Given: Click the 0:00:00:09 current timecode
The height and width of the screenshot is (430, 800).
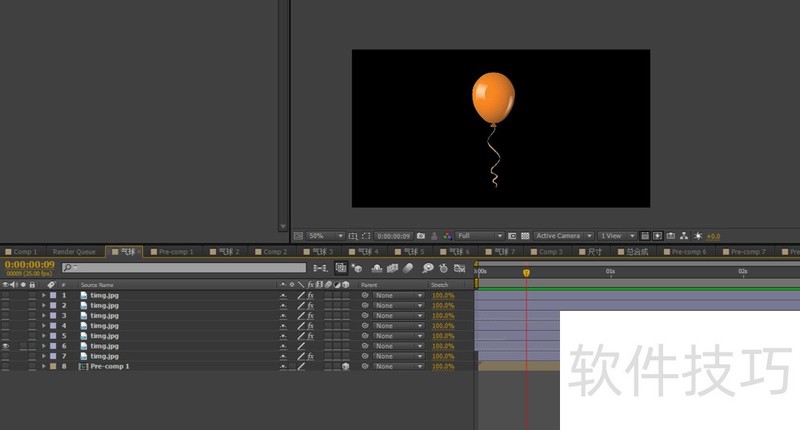Looking at the screenshot, I should (x=30, y=264).
